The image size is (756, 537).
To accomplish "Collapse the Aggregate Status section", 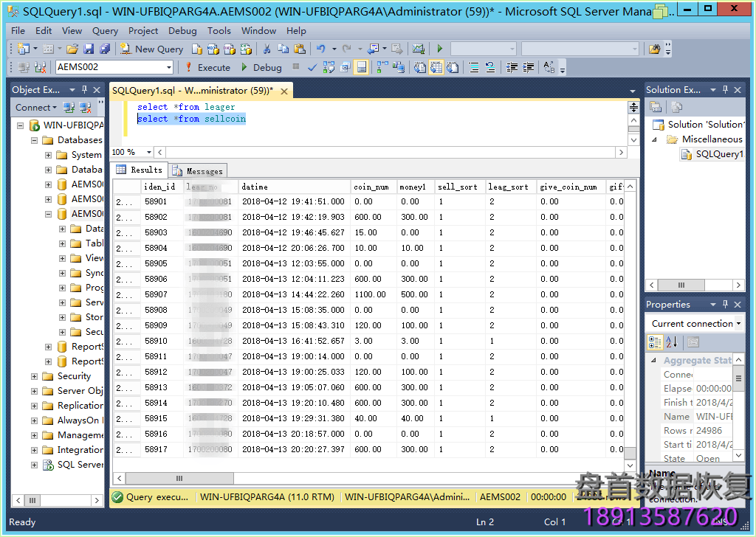I will point(654,360).
